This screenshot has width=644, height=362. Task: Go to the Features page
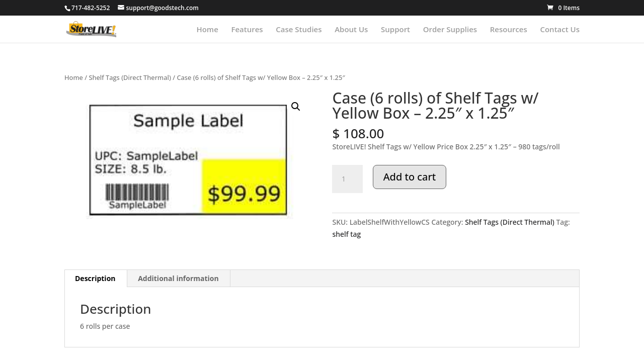click(247, 29)
